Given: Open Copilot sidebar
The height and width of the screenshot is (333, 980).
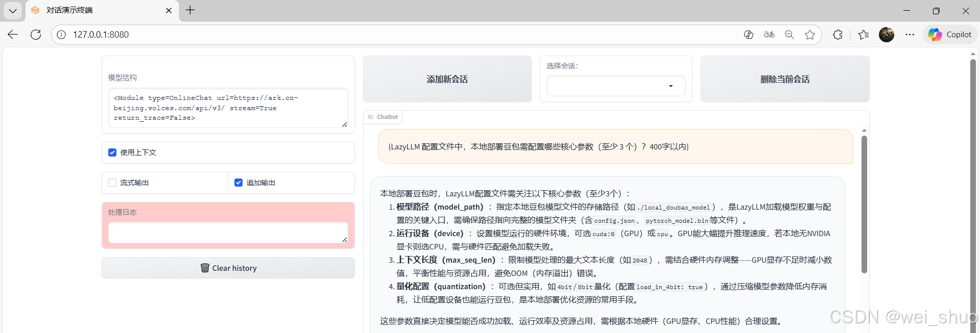Looking at the screenshot, I should (950, 35).
